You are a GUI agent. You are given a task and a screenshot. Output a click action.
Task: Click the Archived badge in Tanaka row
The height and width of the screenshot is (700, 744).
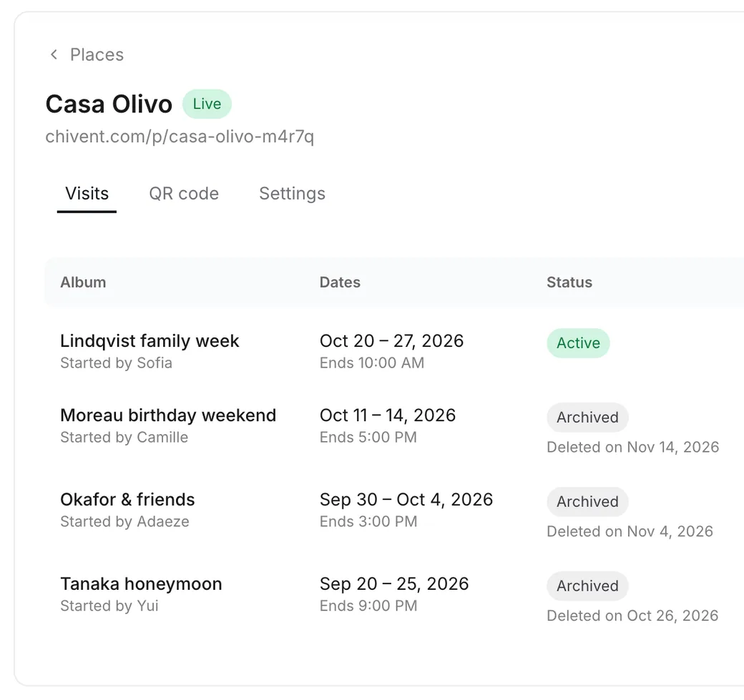click(x=587, y=586)
